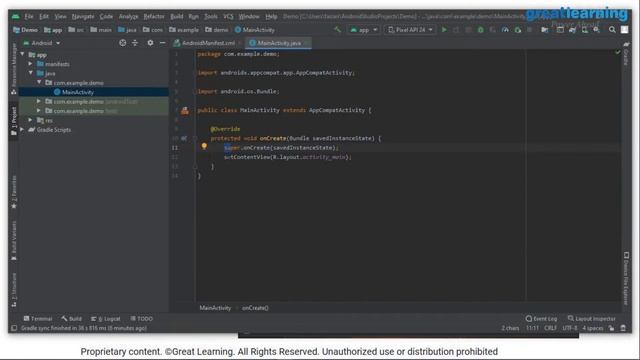Open Search Everywhere magnifier icon
The height and width of the screenshot is (360, 640).
point(612,30)
